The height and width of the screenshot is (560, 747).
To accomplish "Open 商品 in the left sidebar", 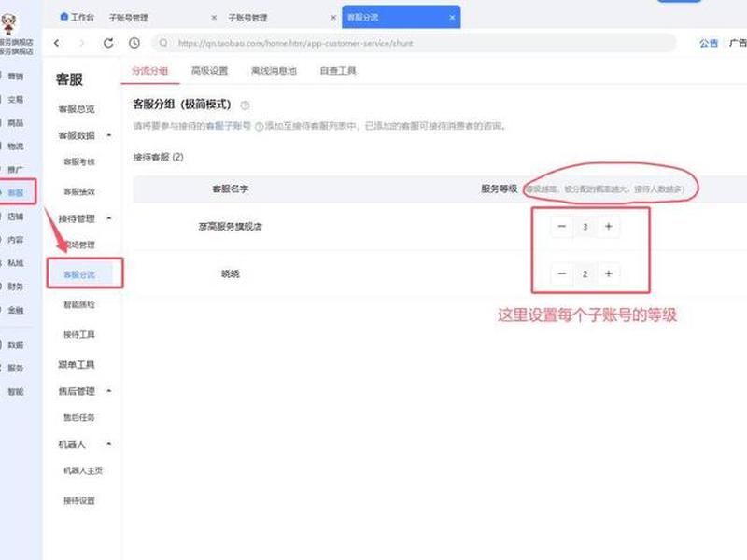I will [x=15, y=123].
